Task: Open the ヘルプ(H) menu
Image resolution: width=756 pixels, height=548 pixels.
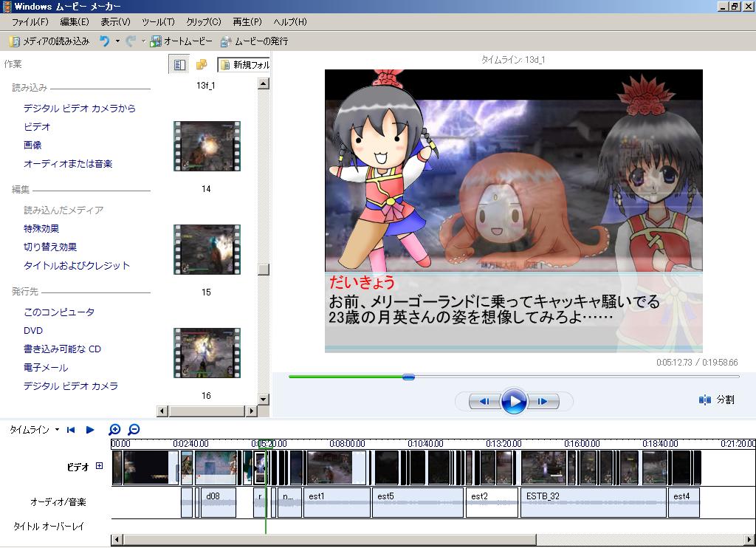Action: click(x=289, y=22)
